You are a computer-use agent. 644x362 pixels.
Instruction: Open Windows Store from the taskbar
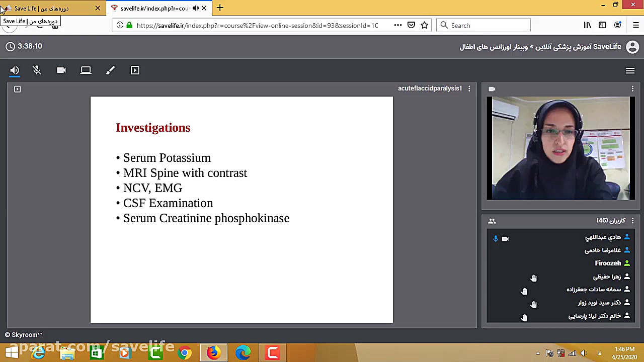click(97, 353)
